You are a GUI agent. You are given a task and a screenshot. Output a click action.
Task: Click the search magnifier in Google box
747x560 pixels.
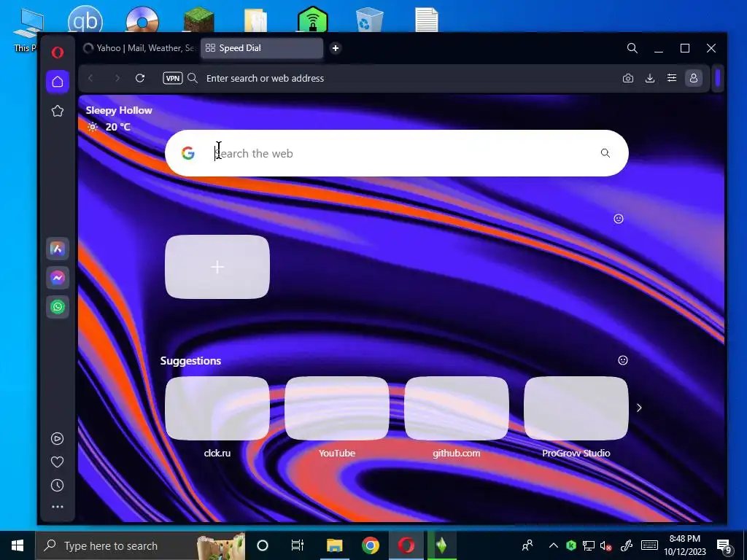pyautogui.click(x=605, y=153)
